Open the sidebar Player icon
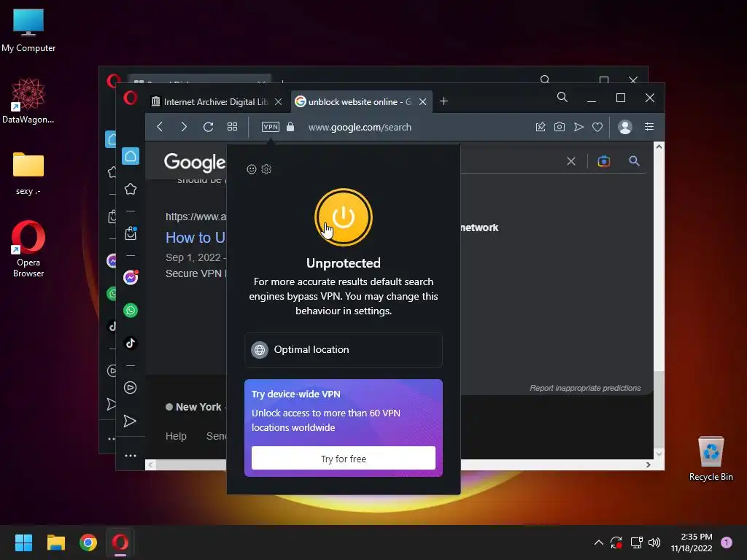This screenshot has height=560, width=747. pyautogui.click(x=130, y=388)
